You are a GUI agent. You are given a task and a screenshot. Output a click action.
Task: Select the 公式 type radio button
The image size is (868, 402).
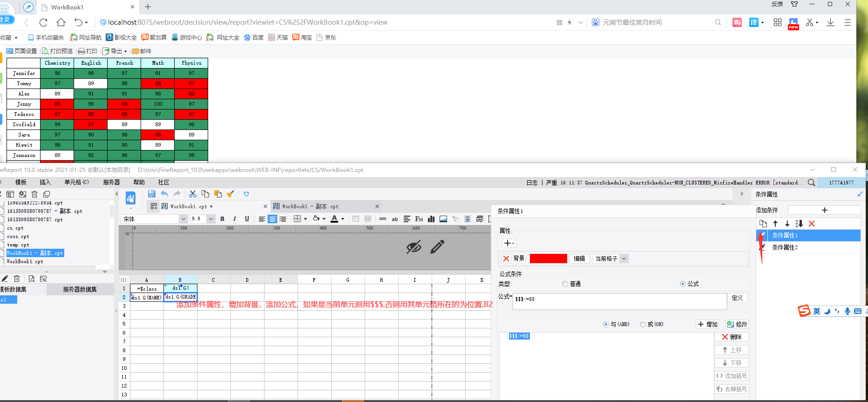[x=683, y=284]
